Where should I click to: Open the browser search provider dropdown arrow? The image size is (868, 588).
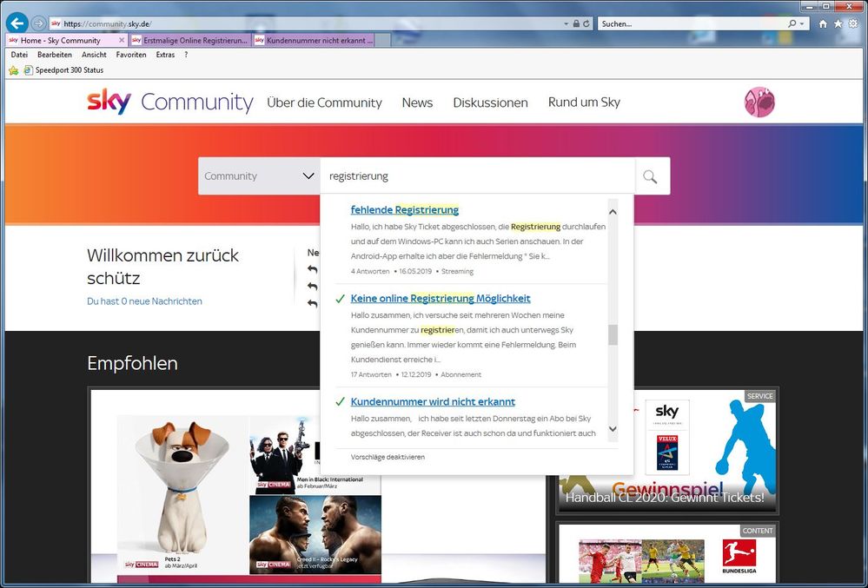(802, 23)
